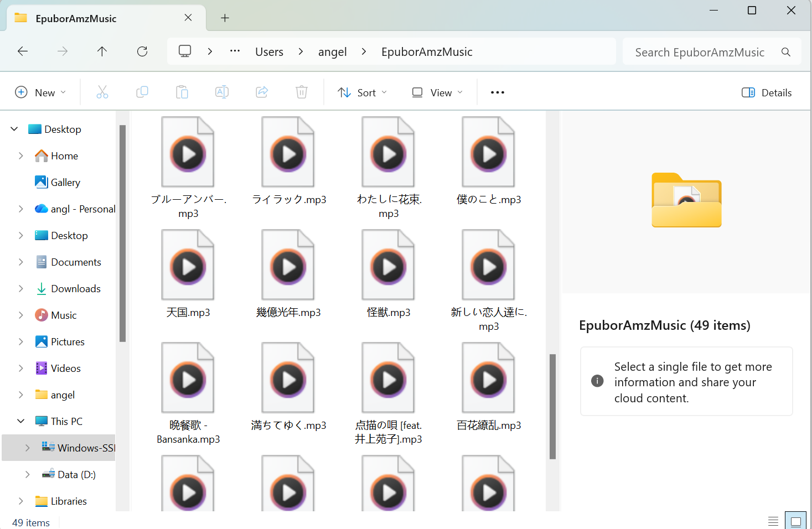812x529 pixels.
Task: Click the Cut scissors icon
Action: [x=102, y=92]
